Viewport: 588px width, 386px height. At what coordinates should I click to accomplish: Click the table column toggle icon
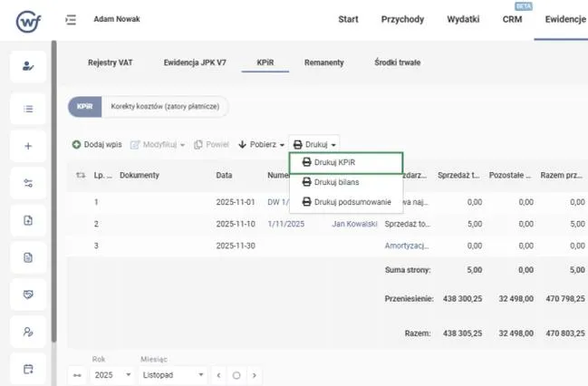coord(80,175)
